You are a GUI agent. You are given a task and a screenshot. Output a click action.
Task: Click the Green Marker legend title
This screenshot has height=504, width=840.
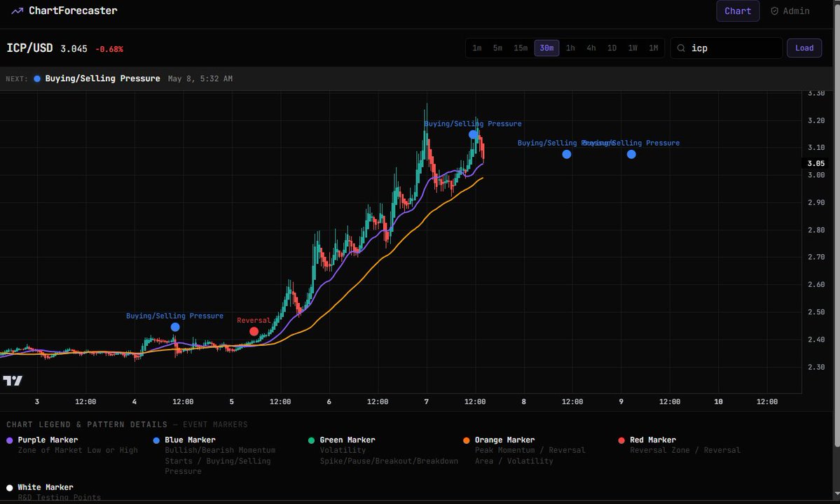pyautogui.click(x=347, y=440)
